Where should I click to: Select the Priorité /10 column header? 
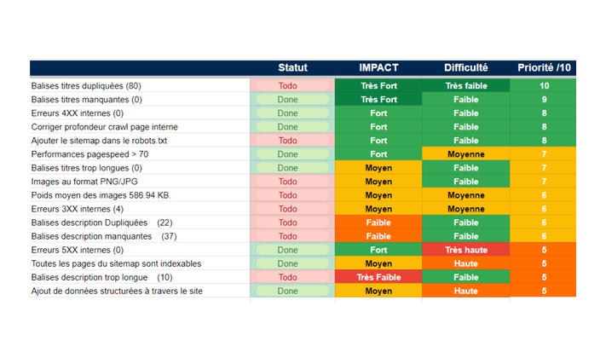[x=544, y=68]
